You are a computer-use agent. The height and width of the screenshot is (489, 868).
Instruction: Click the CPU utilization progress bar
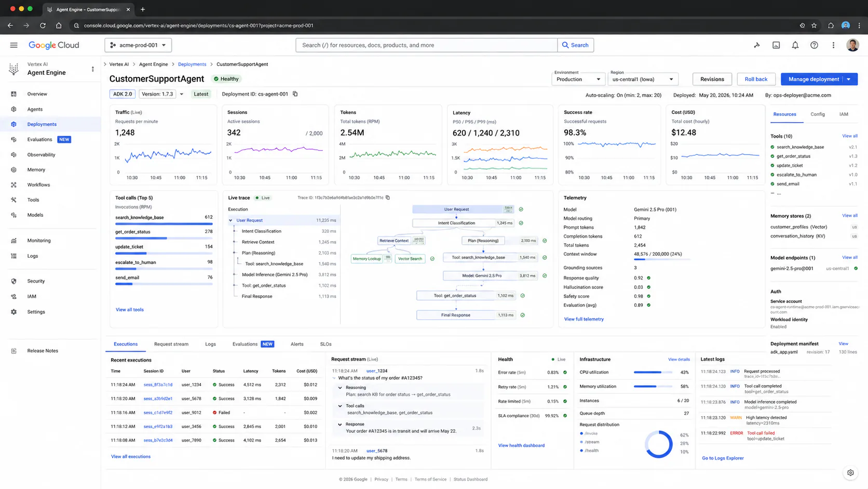coord(654,373)
